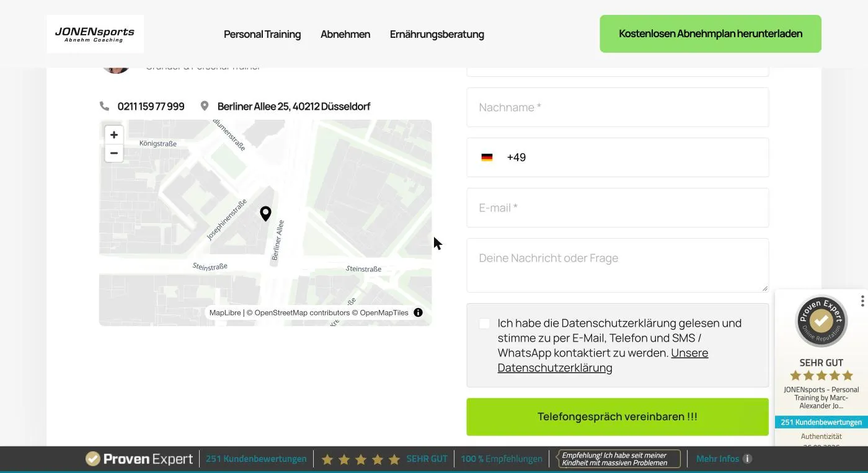Viewport: 868px width, 473px height.
Task: Open the ProvenExpert widget three-dot menu
Action: (x=862, y=301)
